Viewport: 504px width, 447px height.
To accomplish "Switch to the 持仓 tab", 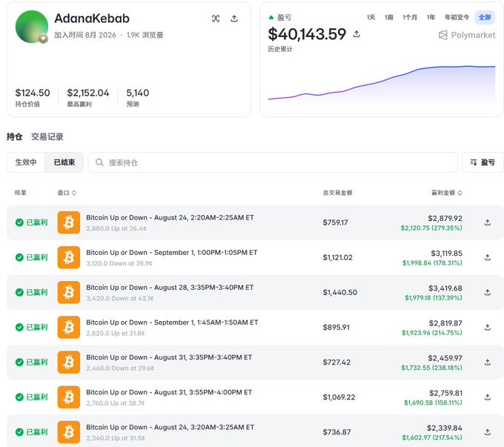I will [15, 136].
